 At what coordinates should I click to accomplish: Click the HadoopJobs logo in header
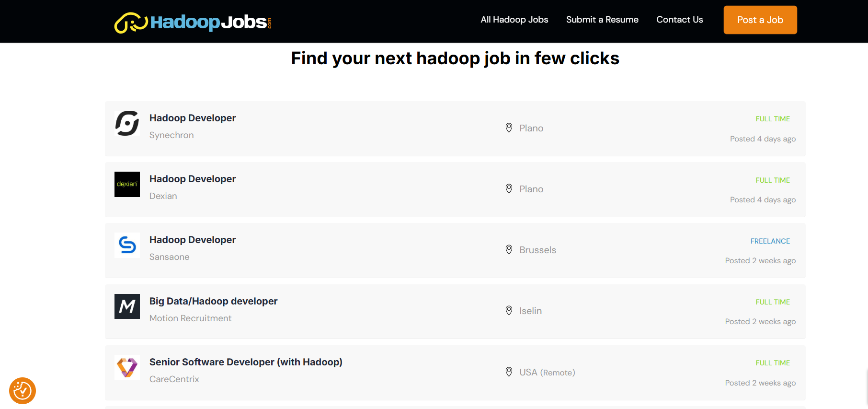193,22
